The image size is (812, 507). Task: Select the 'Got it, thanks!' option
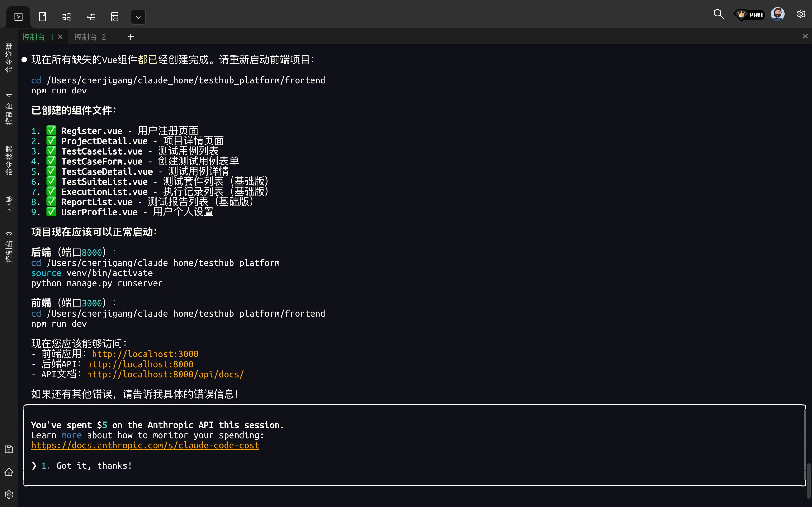(94, 466)
